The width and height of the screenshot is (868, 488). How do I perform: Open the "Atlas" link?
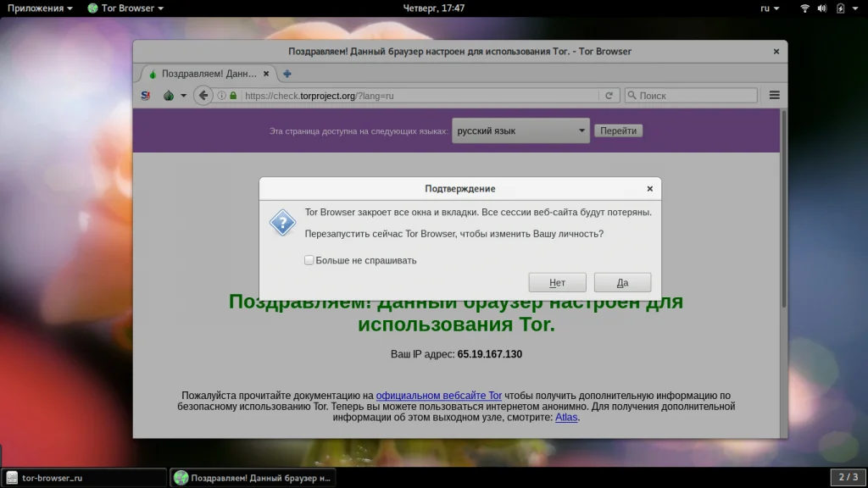(x=566, y=417)
